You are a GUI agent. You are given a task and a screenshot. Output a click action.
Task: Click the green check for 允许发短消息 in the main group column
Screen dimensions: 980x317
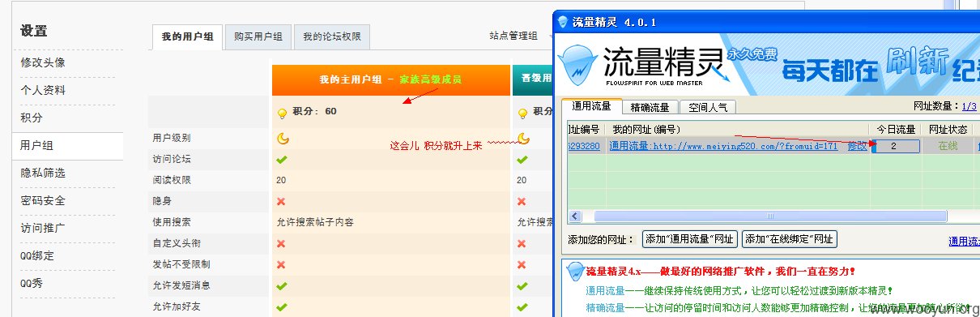pyautogui.click(x=282, y=285)
